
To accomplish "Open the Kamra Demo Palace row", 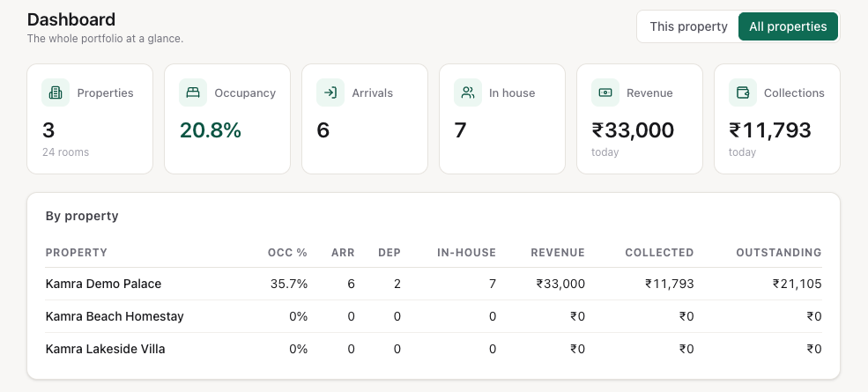I will [434, 284].
